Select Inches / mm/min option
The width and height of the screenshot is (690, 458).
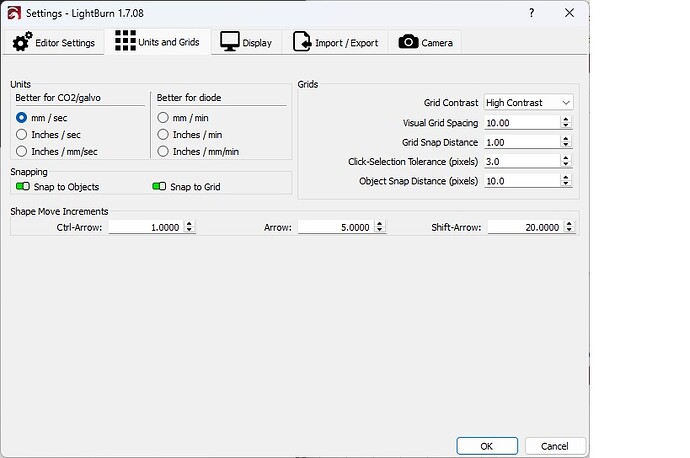(163, 151)
